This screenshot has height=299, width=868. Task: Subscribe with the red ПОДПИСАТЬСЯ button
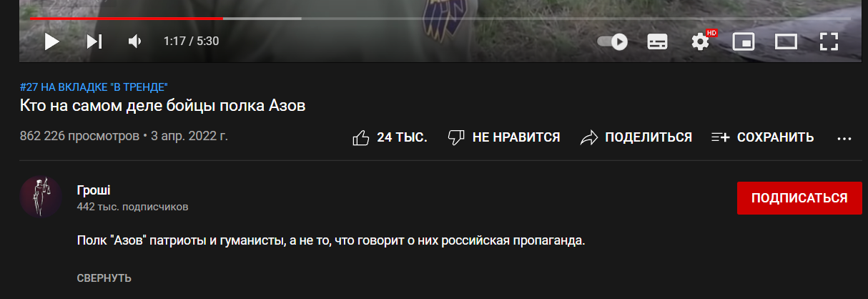coord(799,198)
